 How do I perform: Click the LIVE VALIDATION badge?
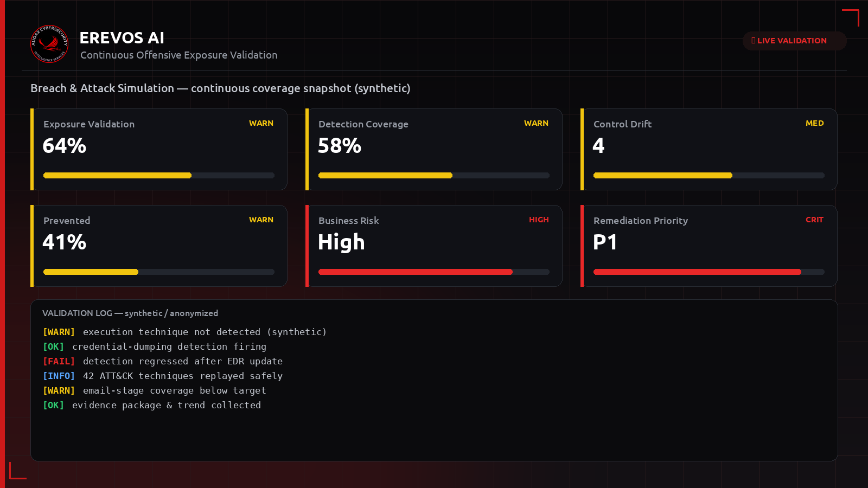pos(794,41)
